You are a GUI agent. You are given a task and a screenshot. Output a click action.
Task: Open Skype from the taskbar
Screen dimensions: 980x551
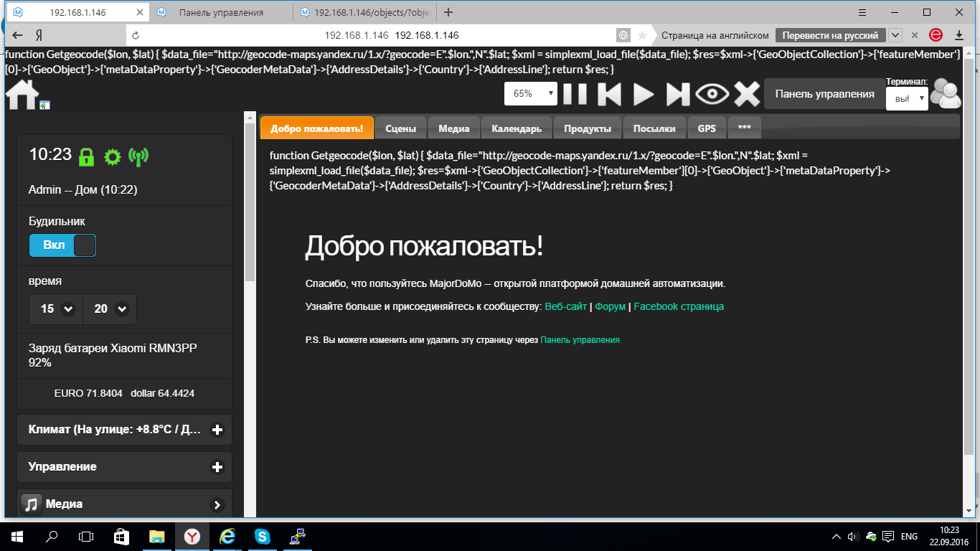point(263,536)
